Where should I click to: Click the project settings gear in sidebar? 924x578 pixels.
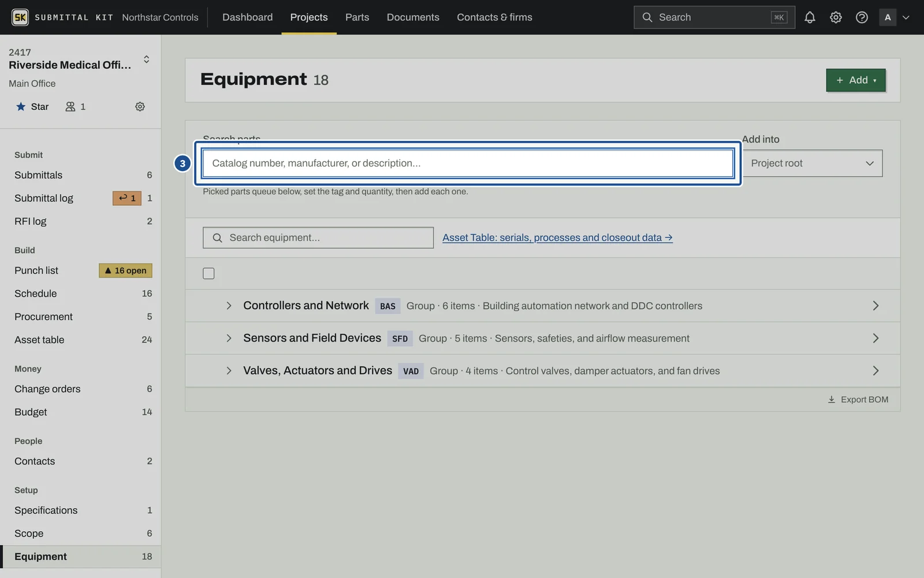(140, 106)
